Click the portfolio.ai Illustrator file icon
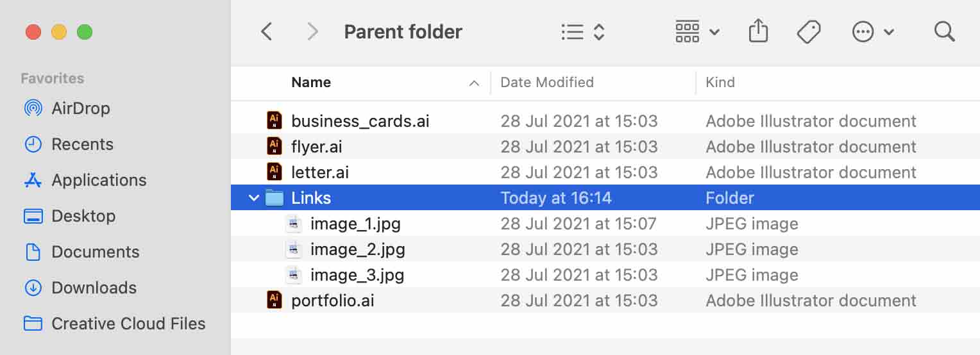The image size is (980, 355). (275, 300)
